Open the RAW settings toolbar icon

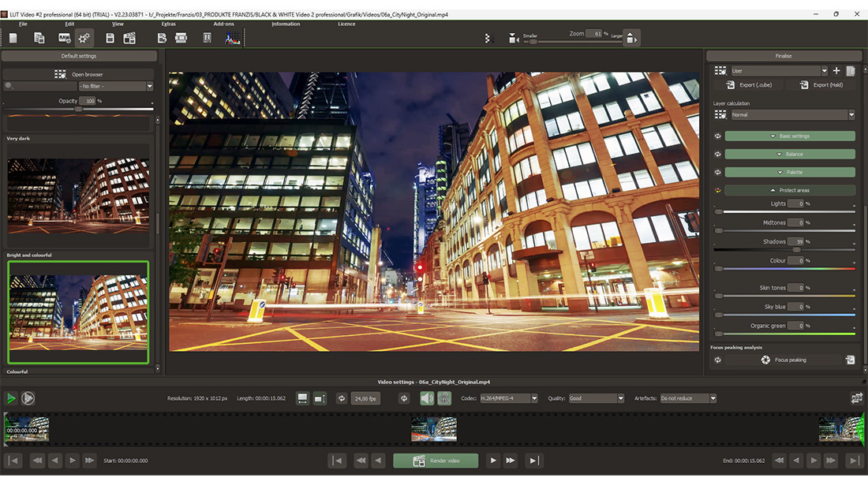(63, 37)
